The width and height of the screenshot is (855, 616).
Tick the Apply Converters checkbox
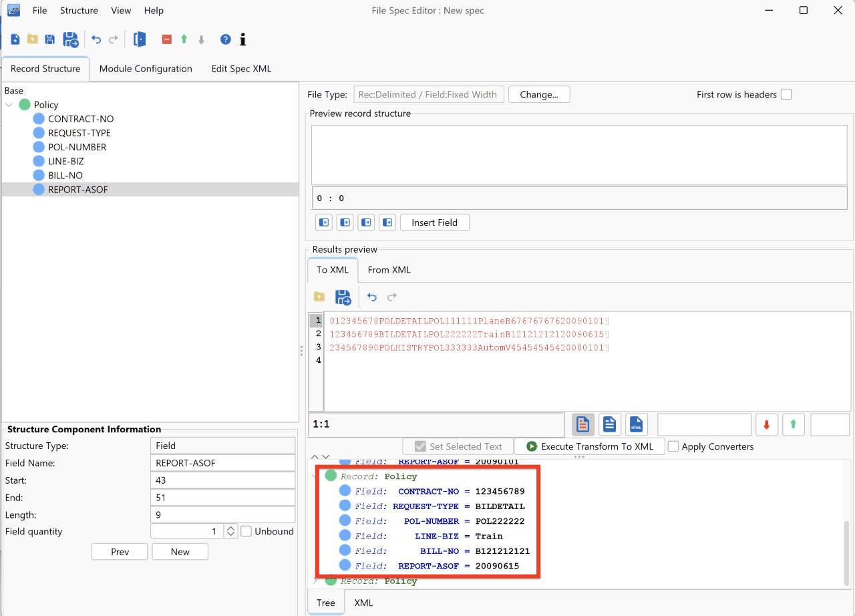click(x=673, y=446)
